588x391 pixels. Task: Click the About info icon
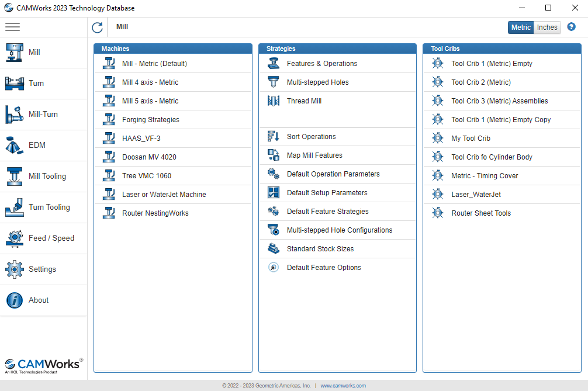[x=15, y=300]
